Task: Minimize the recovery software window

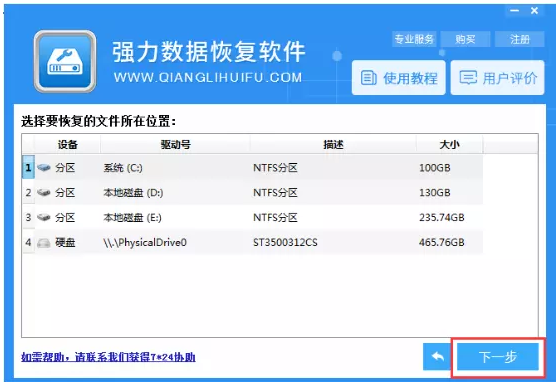Action: [515, 11]
